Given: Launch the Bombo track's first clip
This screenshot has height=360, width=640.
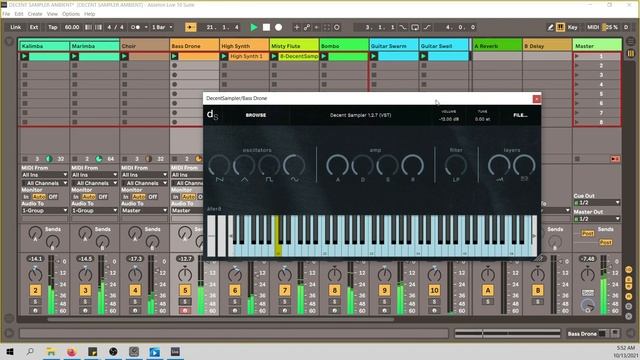Looking at the screenshot, I should tap(324, 56).
